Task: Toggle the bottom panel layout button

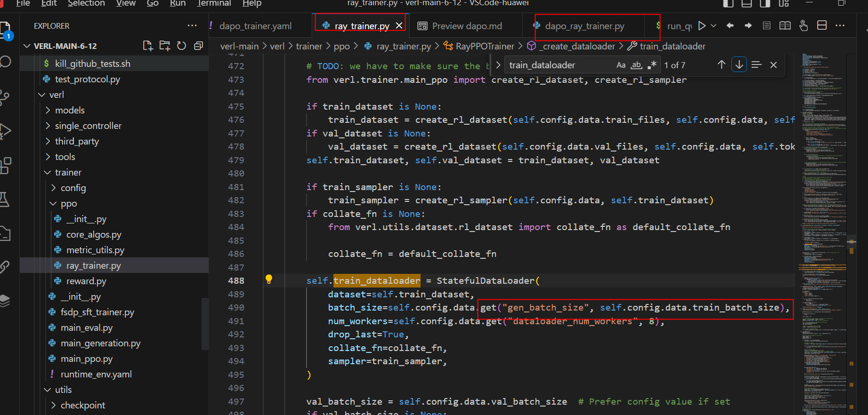Action: (746, 3)
